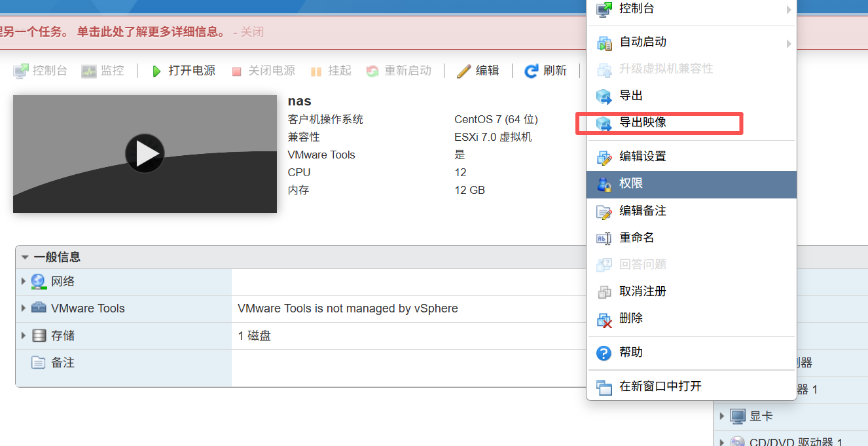Image resolution: width=868 pixels, height=446 pixels.
Task: Click the 编辑 toolbar button label
Action: [488, 71]
